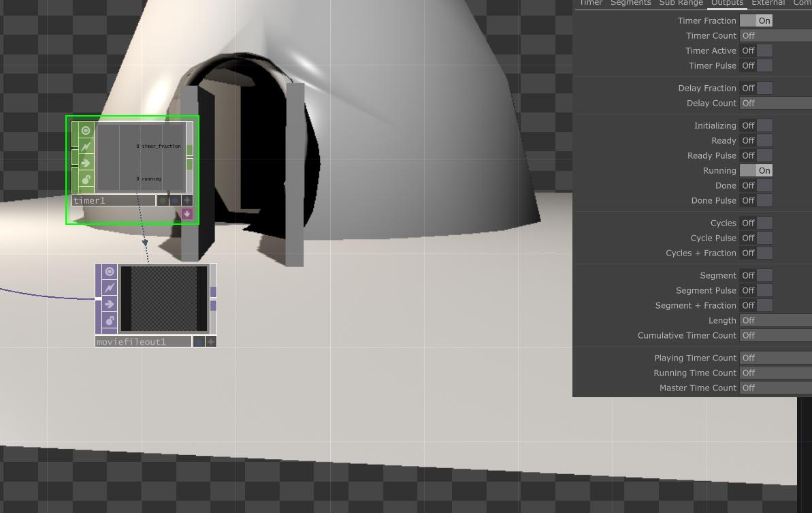Enable the Cycle Pulse toggle
812x513 pixels.
(x=756, y=238)
